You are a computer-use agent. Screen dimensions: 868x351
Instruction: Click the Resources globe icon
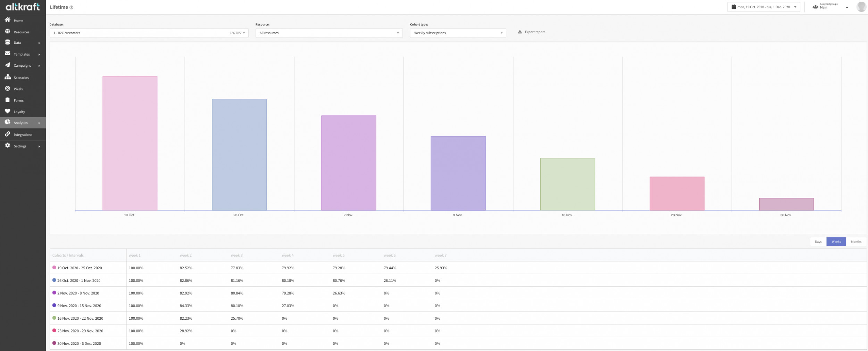[x=7, y=32]
